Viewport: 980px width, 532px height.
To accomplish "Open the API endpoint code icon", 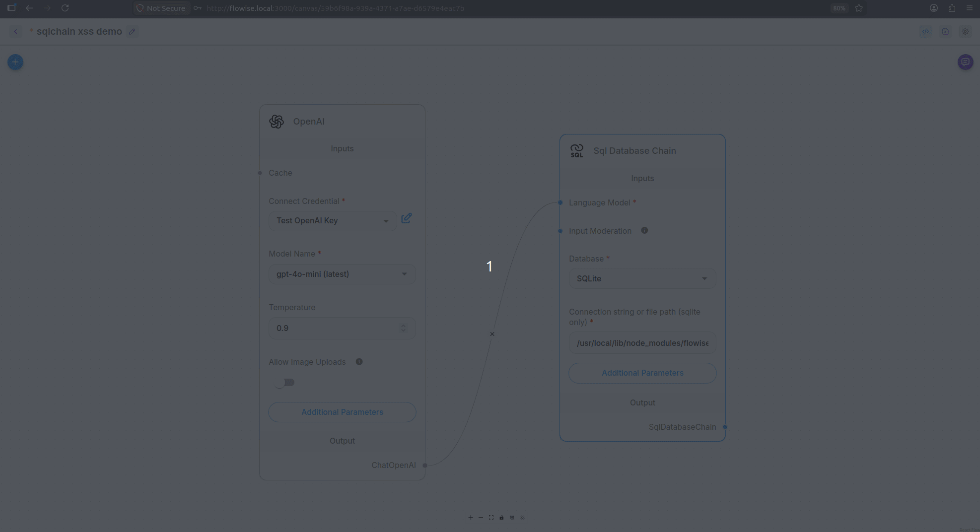I will point(925,31).
